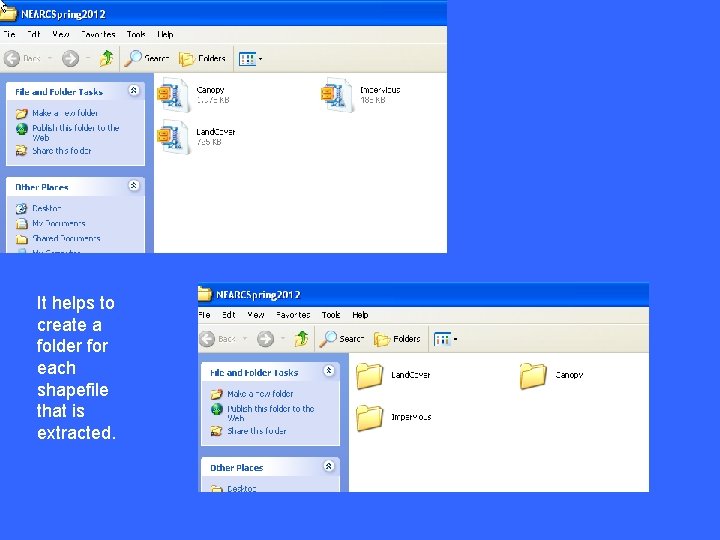Screen dimensions: 720x540
Task: Select the LandCover folder icon
Action: 369,376
